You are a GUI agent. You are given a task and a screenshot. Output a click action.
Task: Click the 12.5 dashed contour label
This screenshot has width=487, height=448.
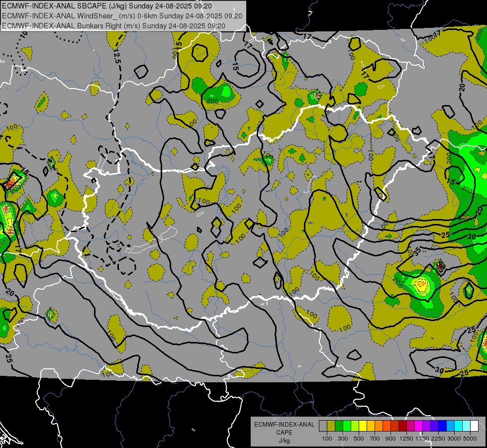coord(117,56)
